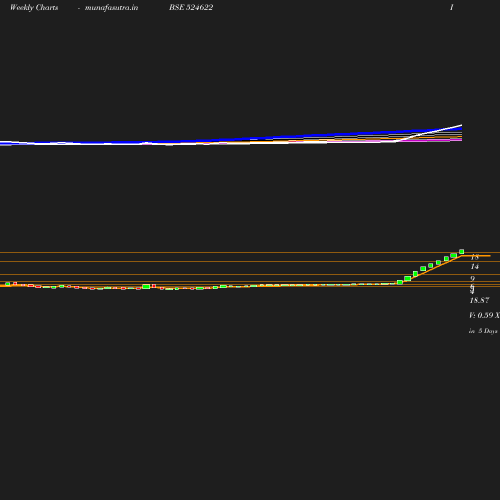
Task: Click the 18.87 price value
Action: 479,300
